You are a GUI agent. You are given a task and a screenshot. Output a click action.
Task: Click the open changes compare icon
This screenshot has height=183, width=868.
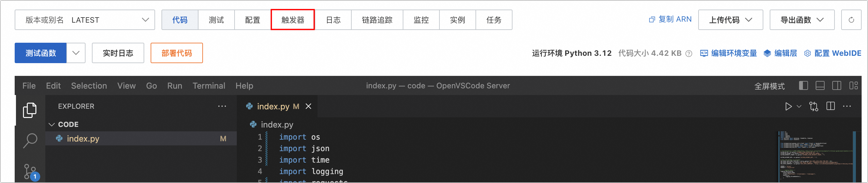pos(813,106)
